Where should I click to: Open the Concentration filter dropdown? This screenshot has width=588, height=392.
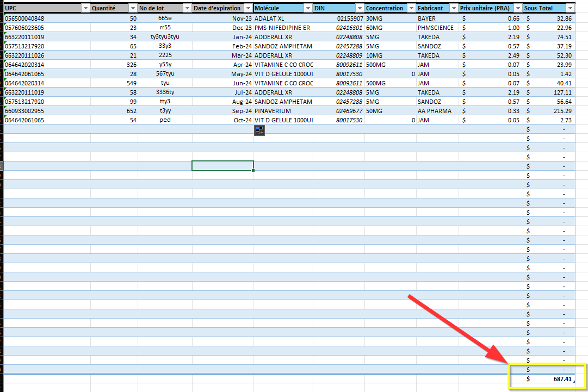(411, 8)
